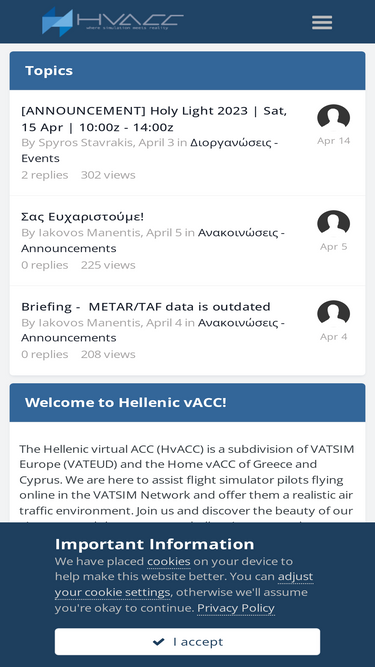Open the Privacy Policy link
This screenshot has width=375, height=667.
pos(236,608)
